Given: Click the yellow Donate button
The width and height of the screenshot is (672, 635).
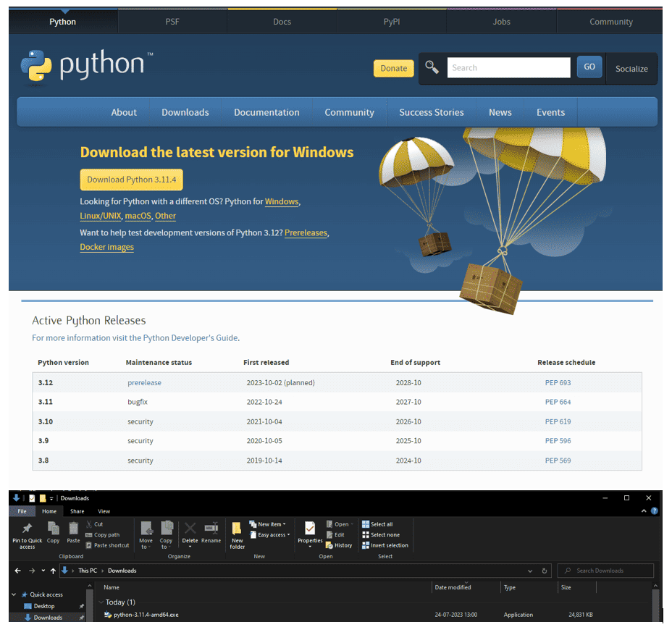Looking at the screenshot, I should point(393,68).
